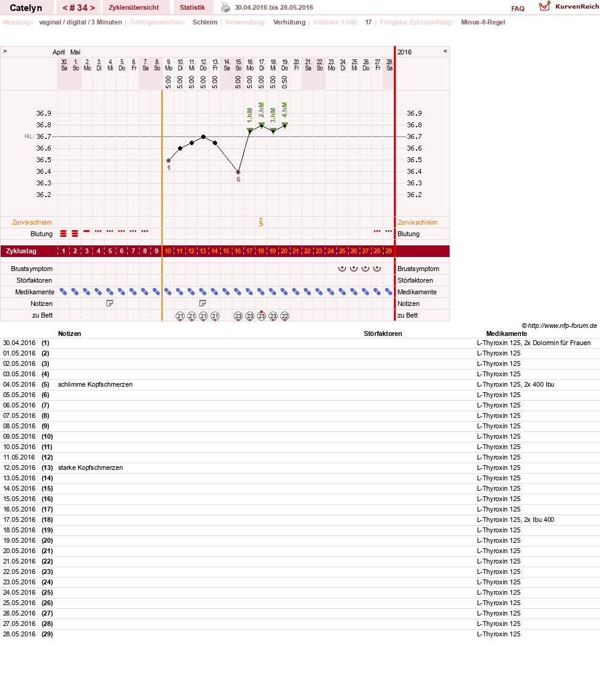Open the http://www.nfp-forum.de link
The image size is (600, 700).
click(x=562, y=326)
